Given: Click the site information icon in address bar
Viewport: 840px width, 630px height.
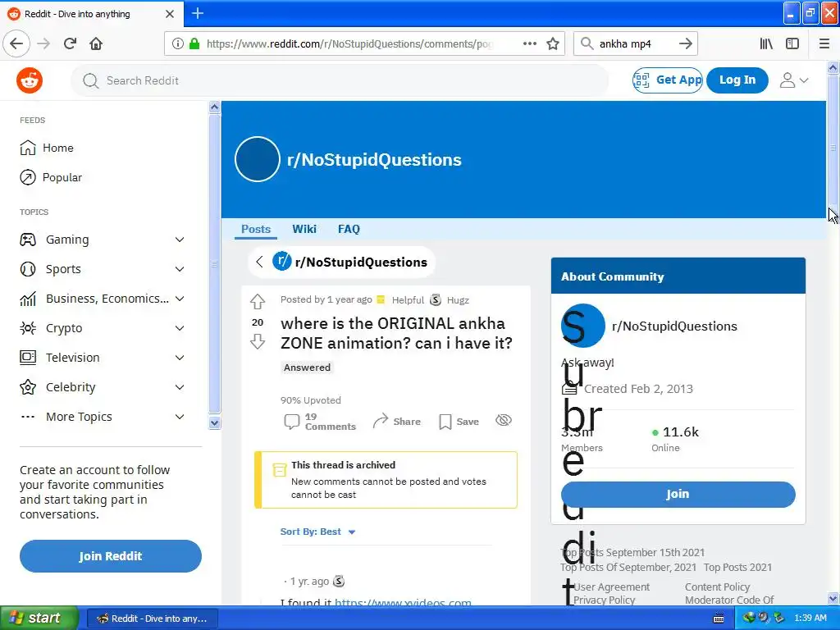Looking at the screenshot, I should 178,44.
